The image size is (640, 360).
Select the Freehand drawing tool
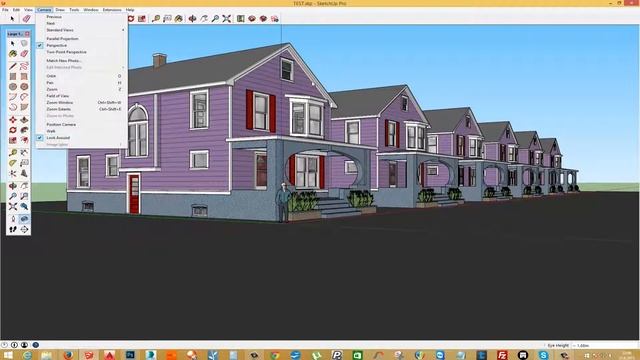pos(24,66)
